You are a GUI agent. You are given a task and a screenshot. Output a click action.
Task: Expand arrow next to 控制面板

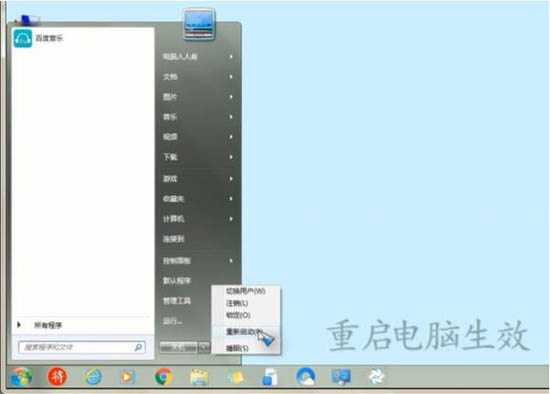click(x=231, y=261)
